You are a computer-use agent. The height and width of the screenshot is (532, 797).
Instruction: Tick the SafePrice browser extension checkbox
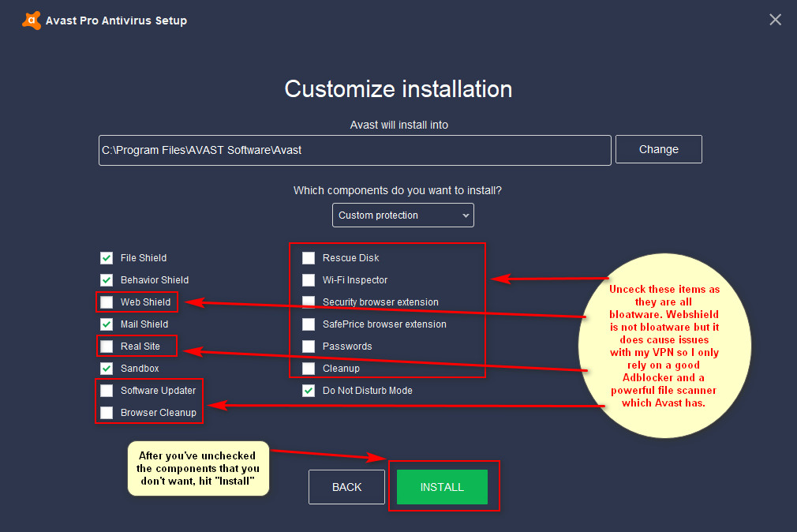[x=309, y=324]
